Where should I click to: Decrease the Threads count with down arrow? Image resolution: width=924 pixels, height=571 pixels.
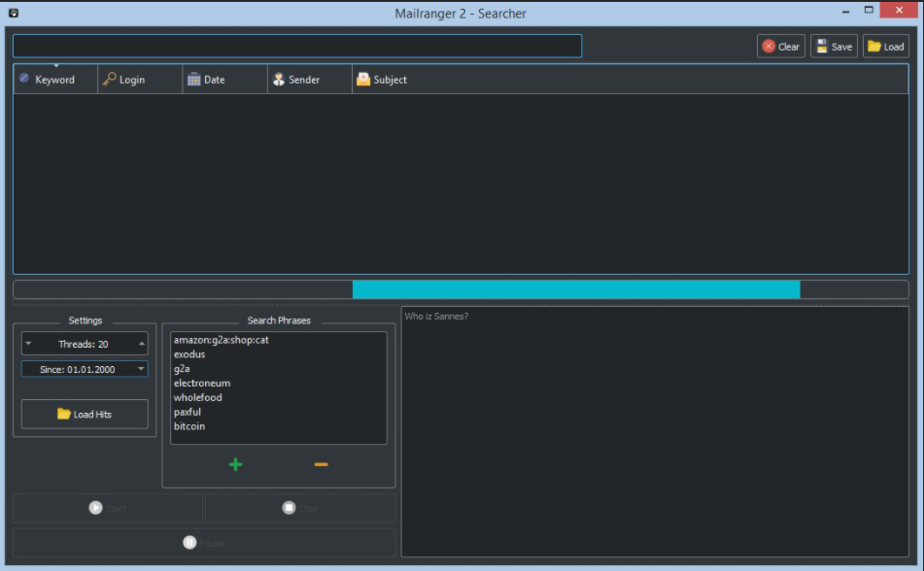(x=28, y=344)
